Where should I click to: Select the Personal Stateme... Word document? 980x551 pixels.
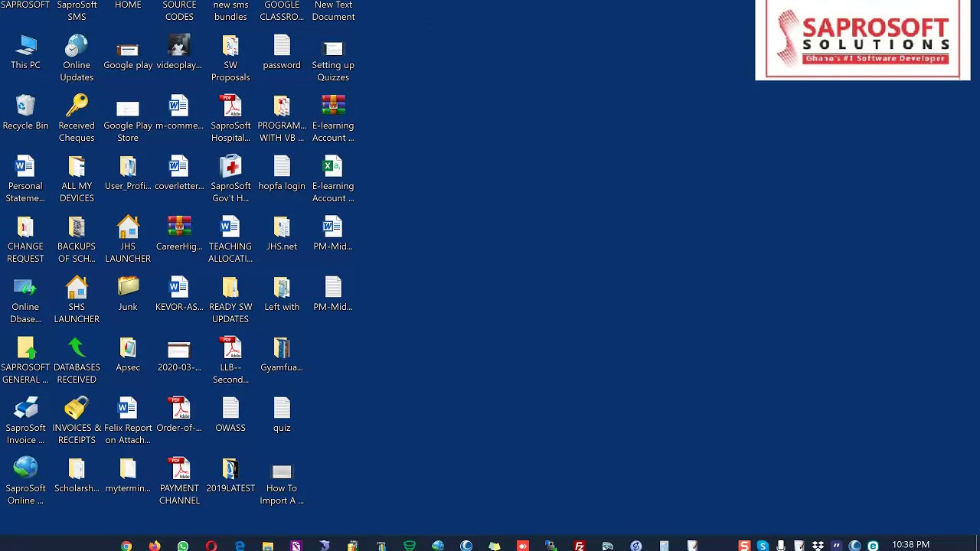[25, 180]
